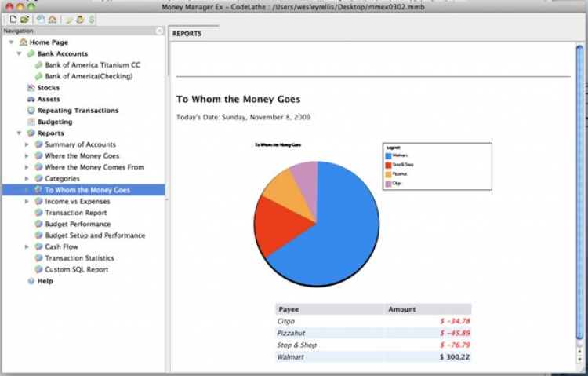Click the Repeating Transactions clock icon
Screen dimensions: 588x376
point(31,111)
